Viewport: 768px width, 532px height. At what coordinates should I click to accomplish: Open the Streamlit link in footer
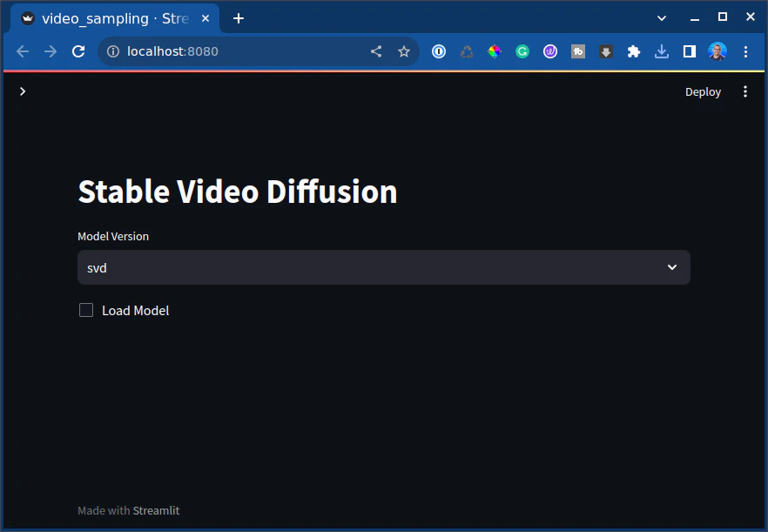(x=156, y=510)
